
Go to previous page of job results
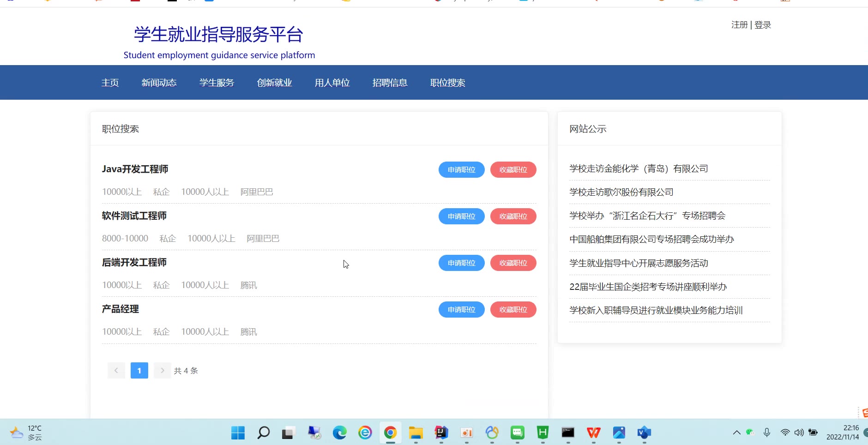116,370
